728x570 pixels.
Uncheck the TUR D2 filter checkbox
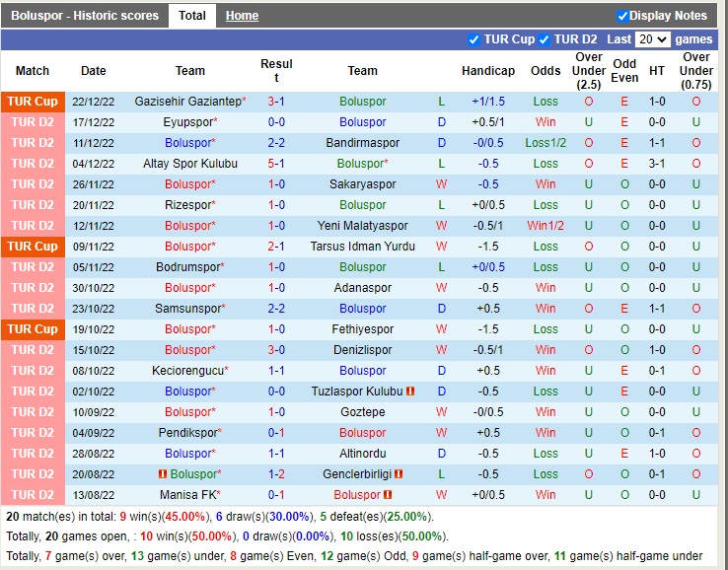tap(545, 39)
